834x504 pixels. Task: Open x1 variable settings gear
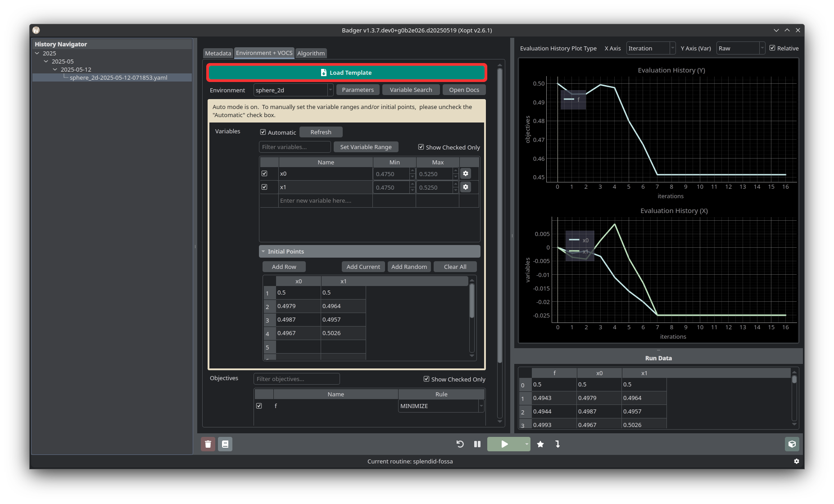point(466,187)
